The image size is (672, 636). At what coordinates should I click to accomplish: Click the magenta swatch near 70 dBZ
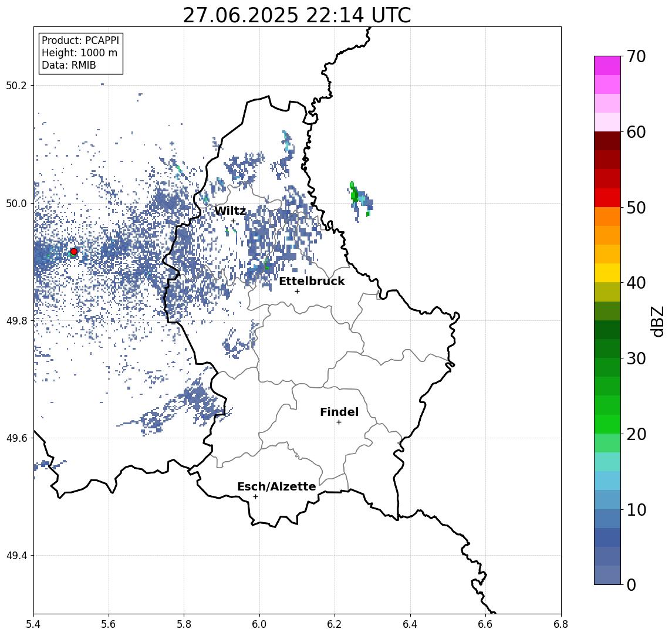[x=607, y=66]
